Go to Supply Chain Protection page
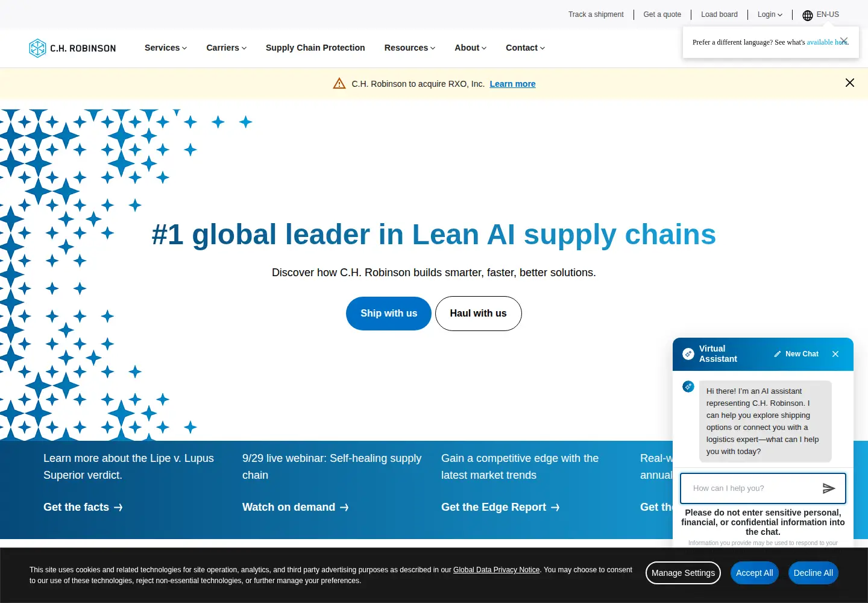Screen dimensions: 868x603 pos(315,48)
